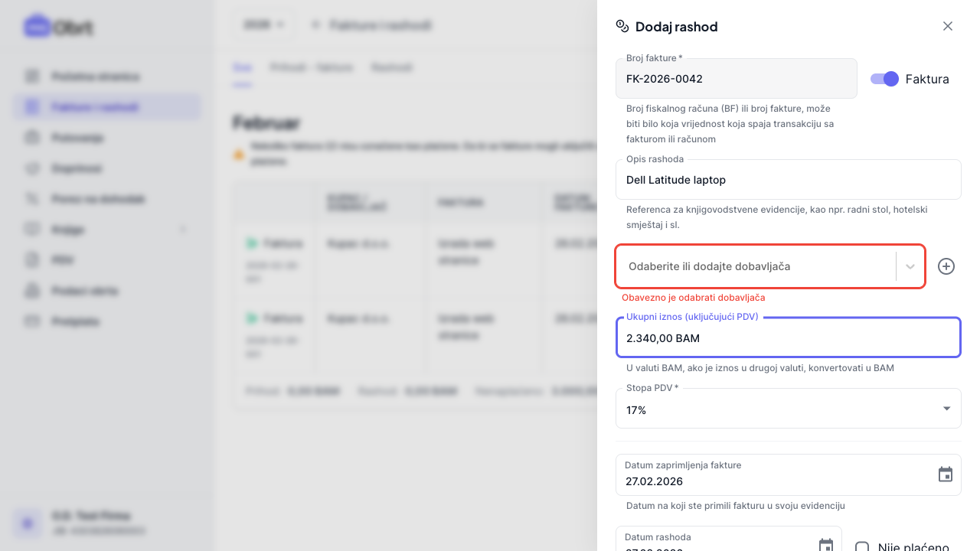
Task: Click the Porez na dohodak sidebar icon
Action: coord(32,199)
